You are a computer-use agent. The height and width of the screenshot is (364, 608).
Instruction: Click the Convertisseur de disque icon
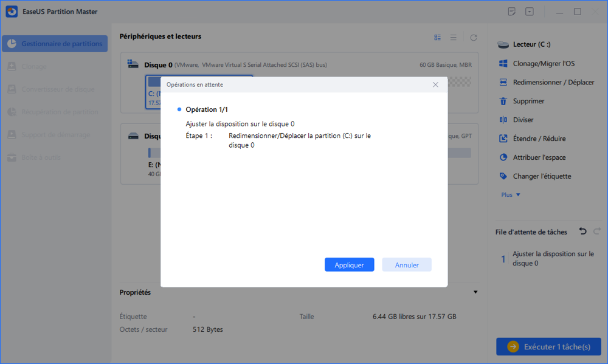click(x=12, y=89)
